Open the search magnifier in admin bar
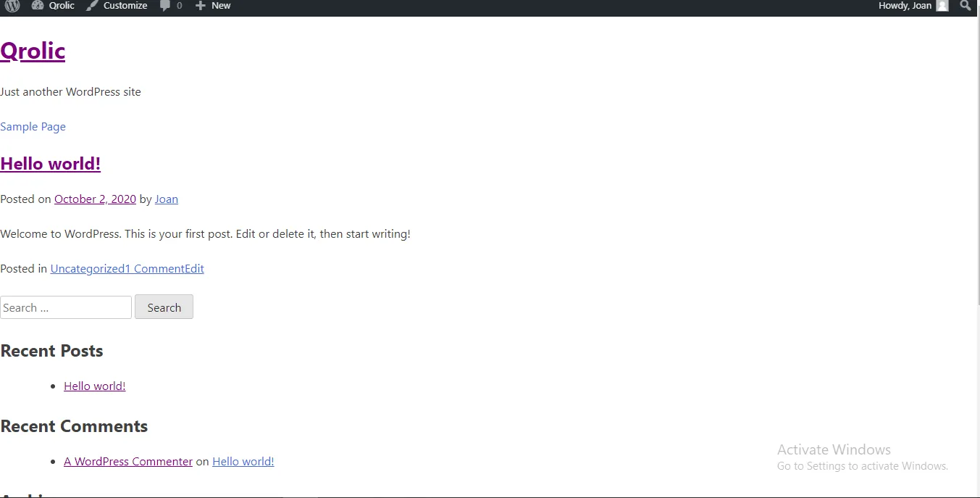The height and width of the screenshot is (498, 980). point(966,7)
